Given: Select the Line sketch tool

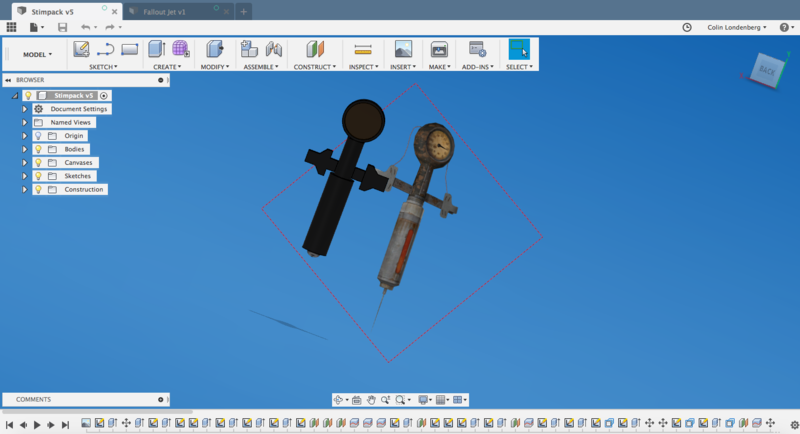Looking at the screenshot, I should click(105, 49).
